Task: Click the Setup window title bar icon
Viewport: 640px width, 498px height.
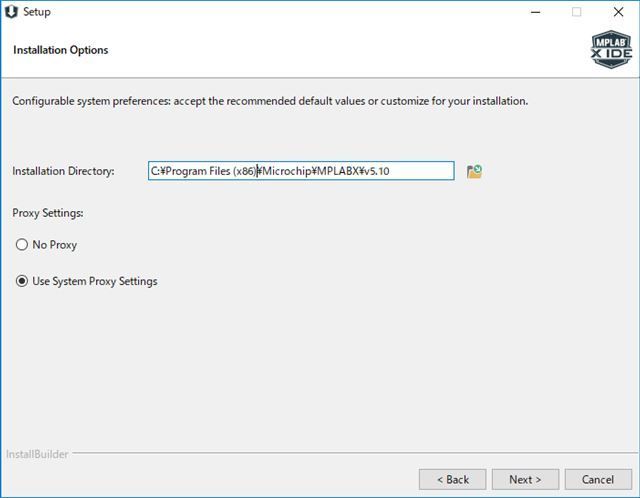Action: (x=11, y=12)
